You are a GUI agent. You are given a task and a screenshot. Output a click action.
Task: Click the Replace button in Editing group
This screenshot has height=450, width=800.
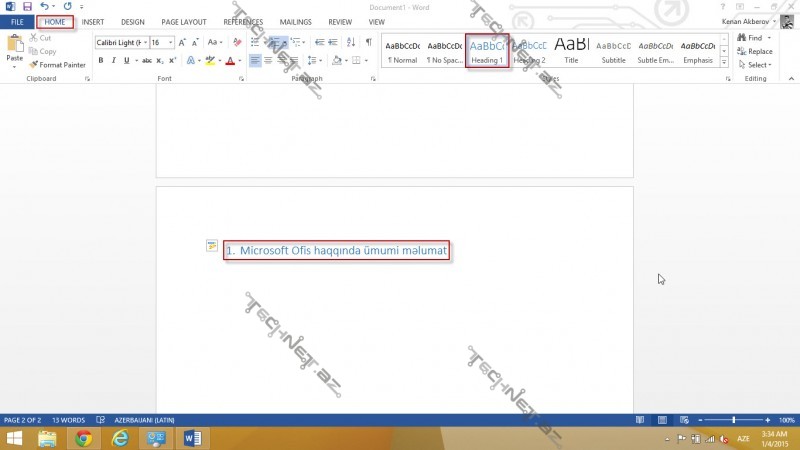(x=755, y=51)
